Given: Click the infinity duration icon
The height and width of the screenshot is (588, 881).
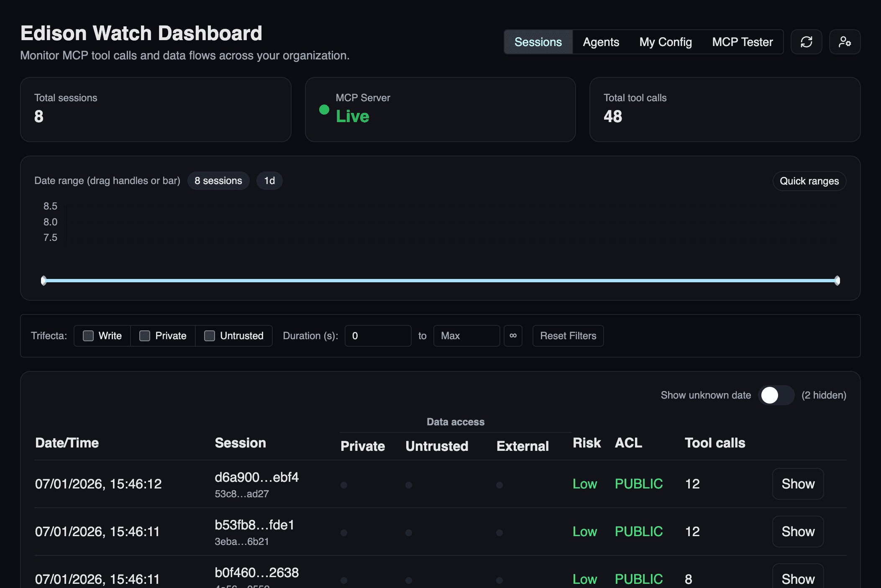Looking at the screenshot, I should [513, 336].
